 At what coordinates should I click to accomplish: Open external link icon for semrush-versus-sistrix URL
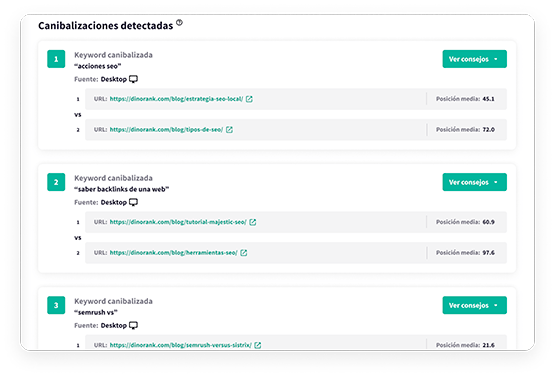pos(258,345)
